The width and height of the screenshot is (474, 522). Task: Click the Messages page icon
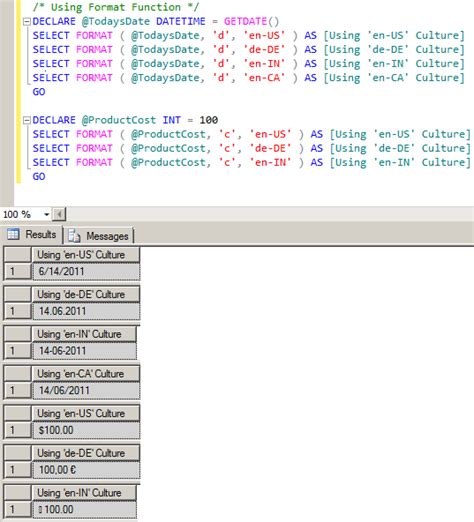pyautogui.click(x=74, y=236)
